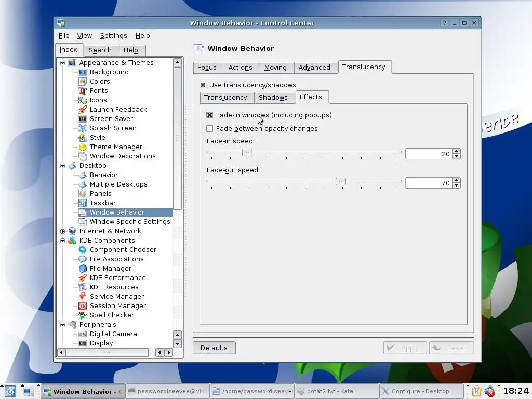532x399 pixels.
Task: Increase Fade-out speed spinbox value
Action: pos(456,180)
